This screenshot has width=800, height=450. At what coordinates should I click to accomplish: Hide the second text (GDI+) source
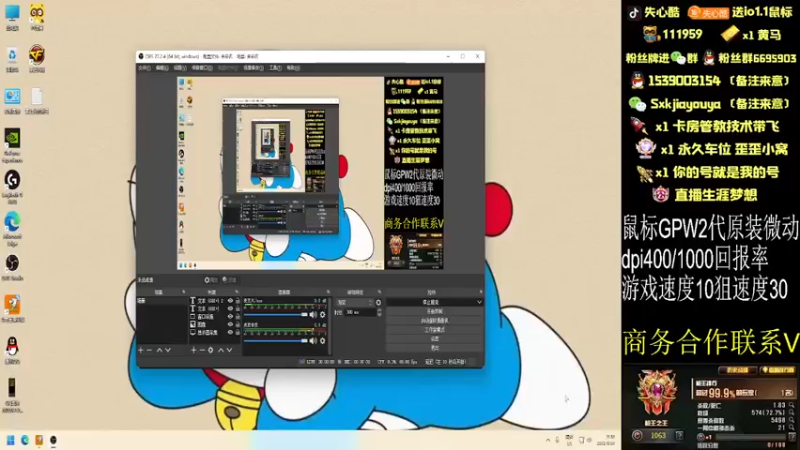pos(230,309)
